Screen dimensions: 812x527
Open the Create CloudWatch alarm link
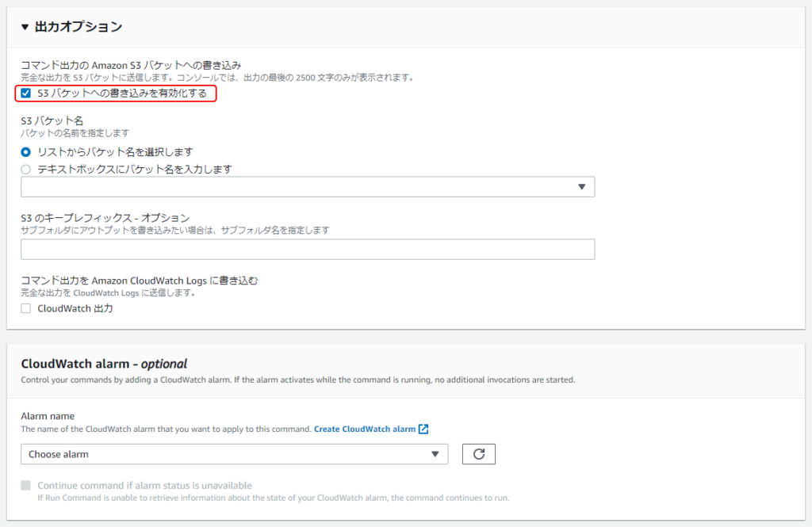(x=365, y=430)
